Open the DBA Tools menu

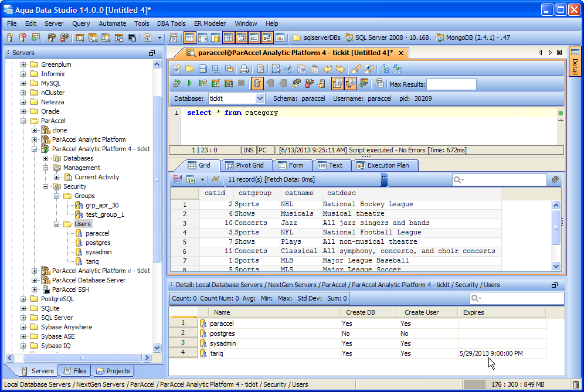(171, 23)
